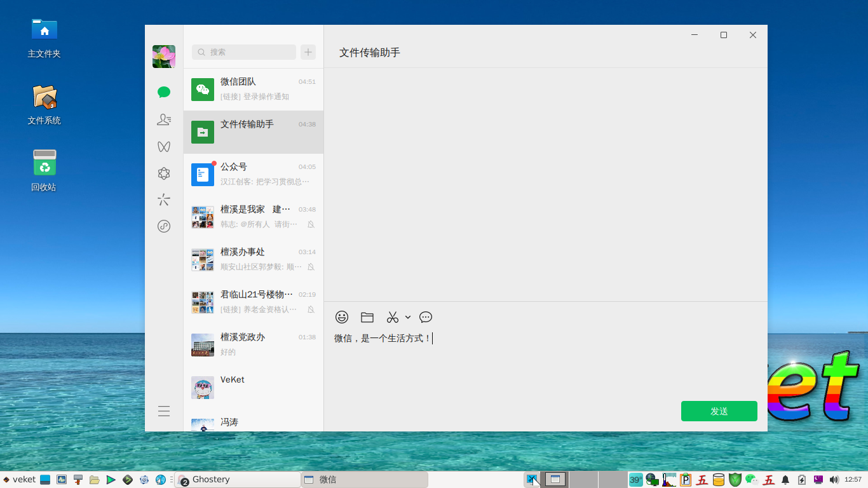This screenshot has height=488, width=868.
Task: Open the 君临山21号楼物 group chat
Action: click(254, 302)
